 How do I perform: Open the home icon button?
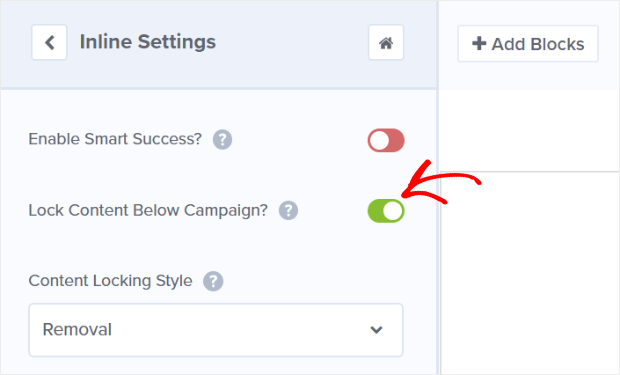tap(386, 42)
